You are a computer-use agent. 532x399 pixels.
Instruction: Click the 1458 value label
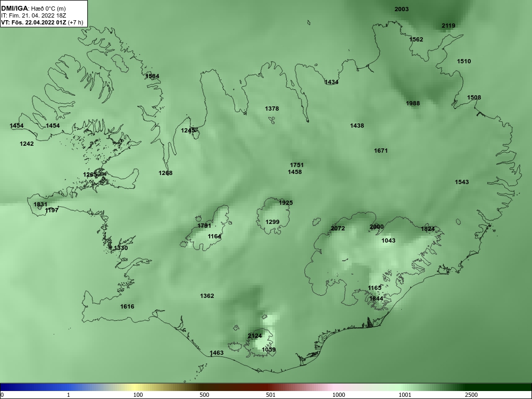pos(295,172)
